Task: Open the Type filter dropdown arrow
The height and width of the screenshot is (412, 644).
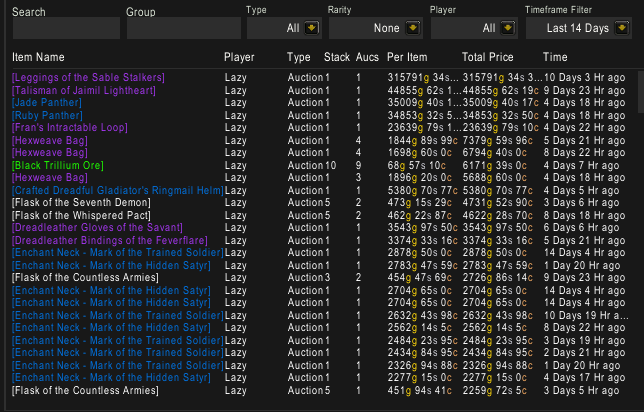Action: pyautogui.click(x=312, y=29)
